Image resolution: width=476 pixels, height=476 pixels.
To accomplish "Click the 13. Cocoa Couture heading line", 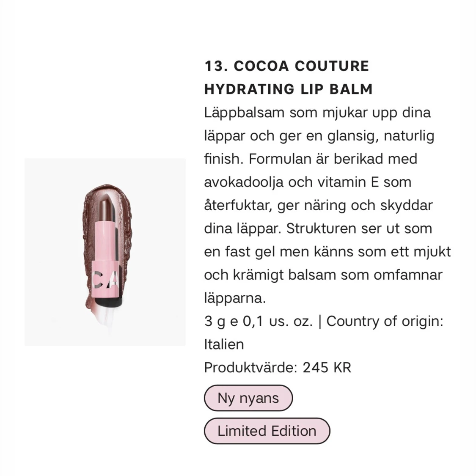I will 286,66.
